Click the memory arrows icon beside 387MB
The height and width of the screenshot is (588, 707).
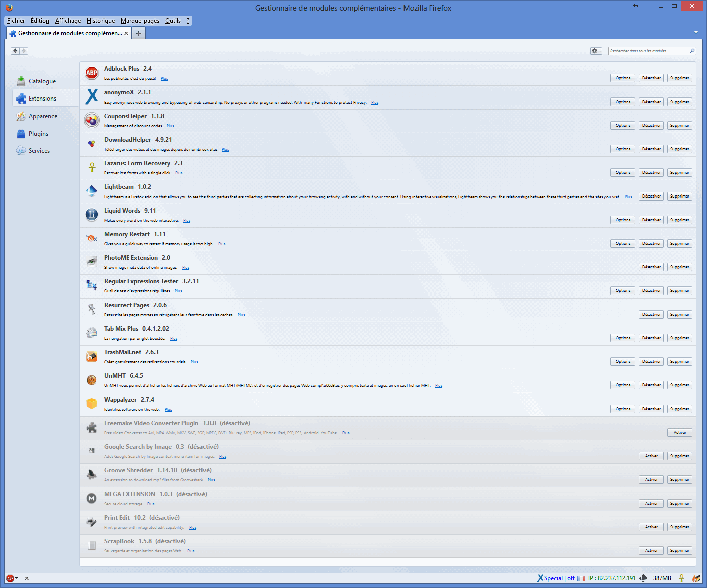pos(643,578)
